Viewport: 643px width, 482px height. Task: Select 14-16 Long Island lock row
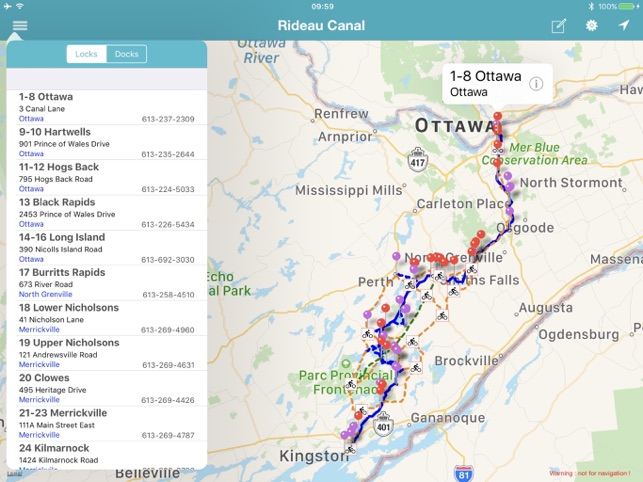(x=107, y=248)
